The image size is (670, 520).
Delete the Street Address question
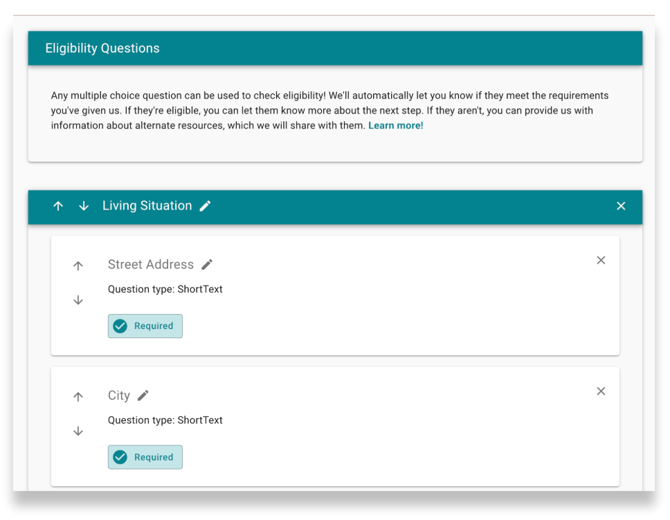pyautogui.click(x=601, y=260)
